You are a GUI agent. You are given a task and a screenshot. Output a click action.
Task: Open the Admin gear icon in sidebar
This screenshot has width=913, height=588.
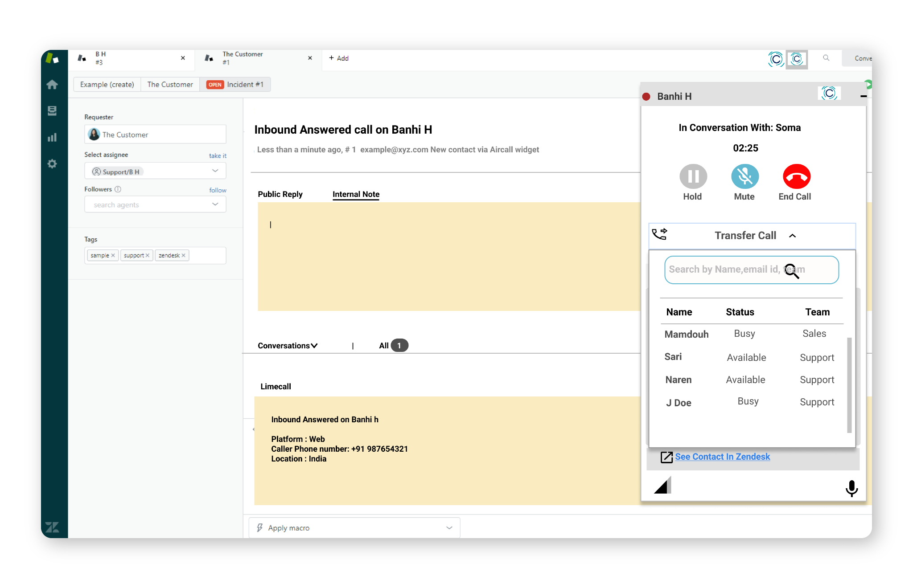pyautogui.click(x=52, y=164)
